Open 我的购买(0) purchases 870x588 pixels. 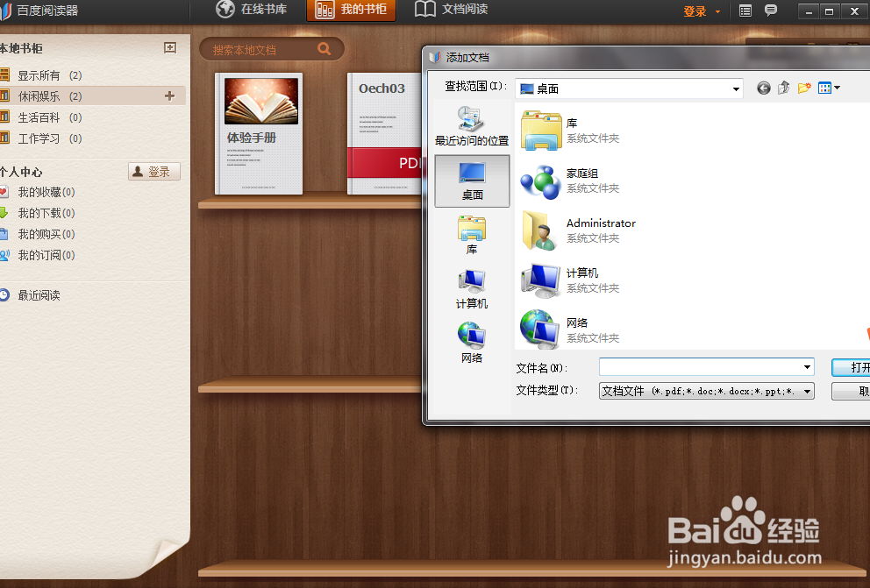point(46,235)
